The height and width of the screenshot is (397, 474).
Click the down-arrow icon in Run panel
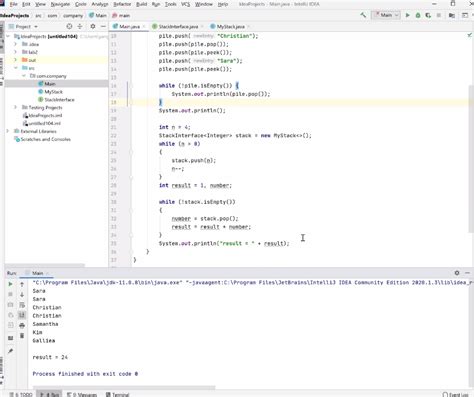(22, 295)
